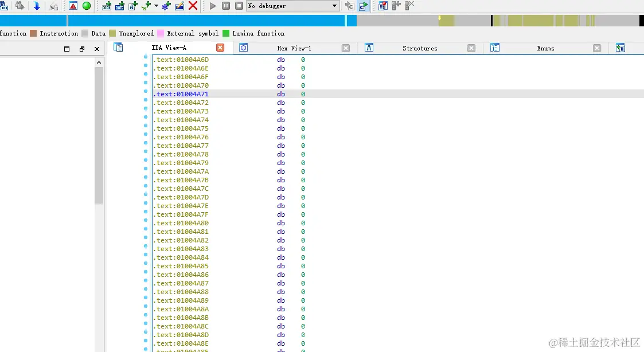Switch to the Enums tab

point(545,48)
